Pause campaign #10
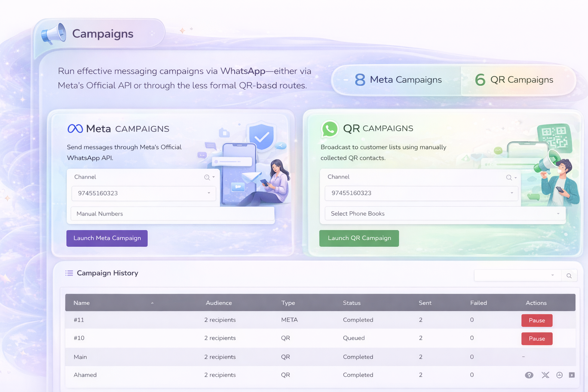This screenshot has width=588, height=392. tap(537, 339)
